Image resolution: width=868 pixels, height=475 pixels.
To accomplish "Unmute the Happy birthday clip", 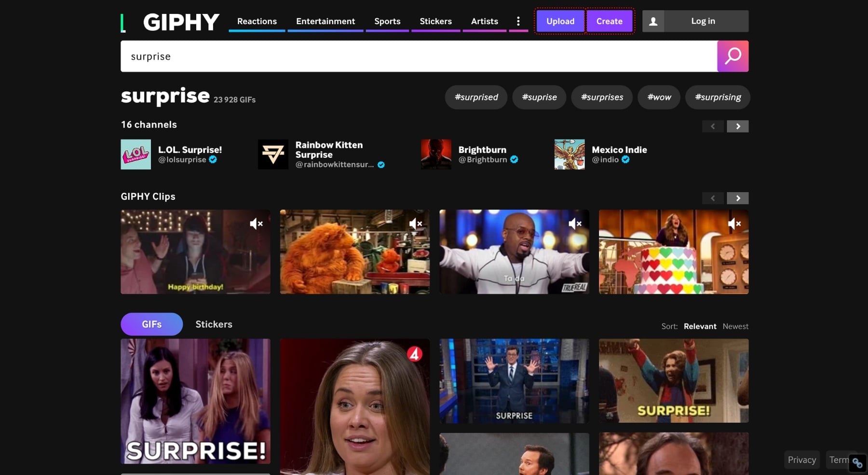I will [x=256, y=224].
